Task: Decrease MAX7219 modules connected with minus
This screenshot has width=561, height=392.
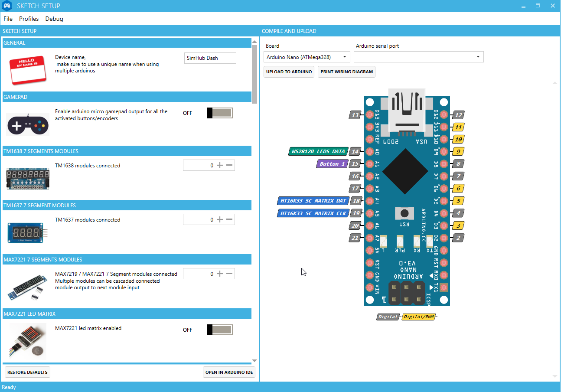Action: click(230, 274)
